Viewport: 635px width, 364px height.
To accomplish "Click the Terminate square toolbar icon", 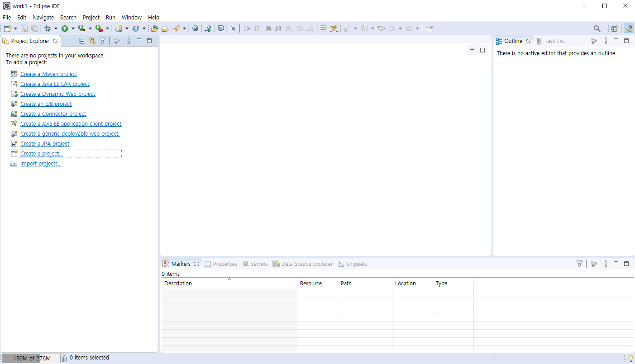I will pos(268,28).
